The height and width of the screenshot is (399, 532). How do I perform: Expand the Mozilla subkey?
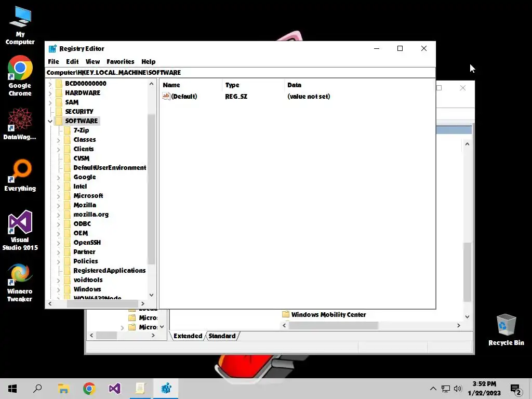(58, 205)
